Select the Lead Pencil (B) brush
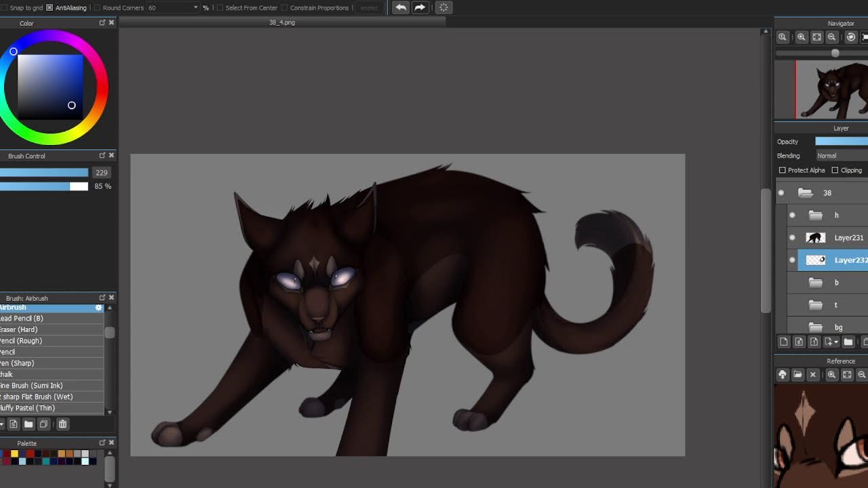Viewport: 868px width, 488px height. pyautogui.click(x=52, y=319)
